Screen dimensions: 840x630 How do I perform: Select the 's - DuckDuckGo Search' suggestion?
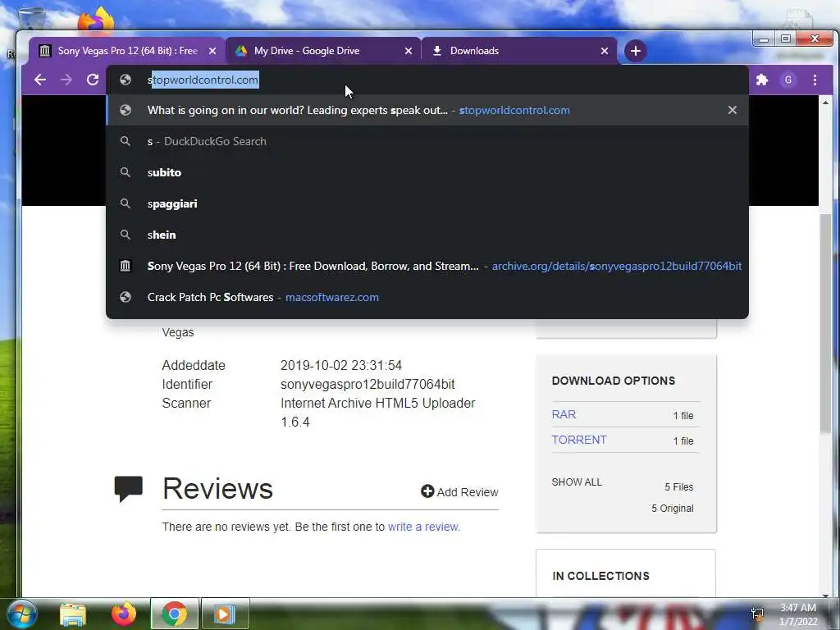pyautogui.click(x=427, y=141)
